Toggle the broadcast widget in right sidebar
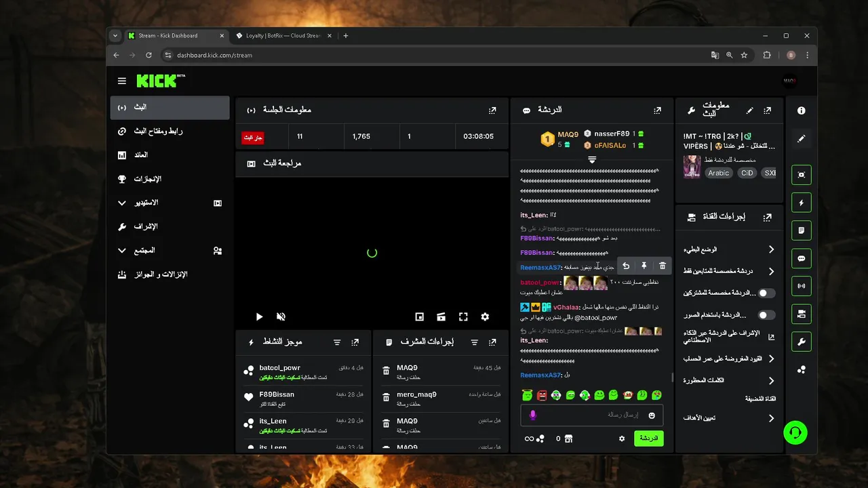 pyautogui.click(x=802, y=286)
